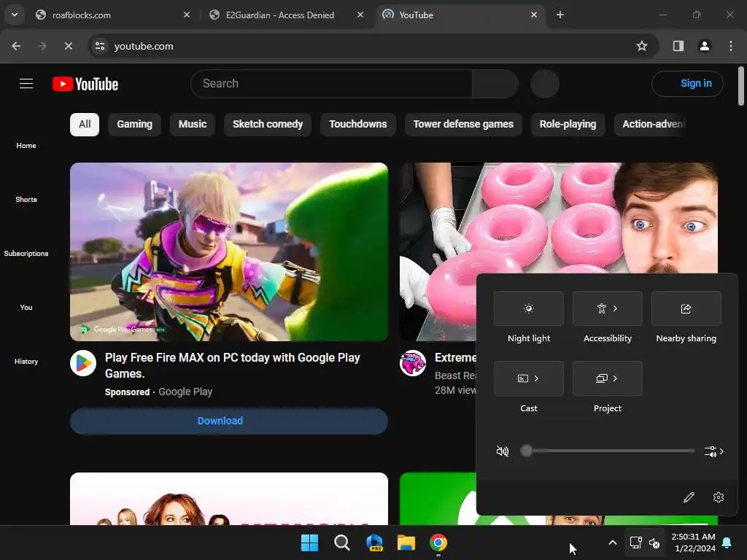Switch to E2Guardian - Access Denied tab
The height and width of the screenshot is (560, 747).
pyautogui.click(x=287, y=15)
